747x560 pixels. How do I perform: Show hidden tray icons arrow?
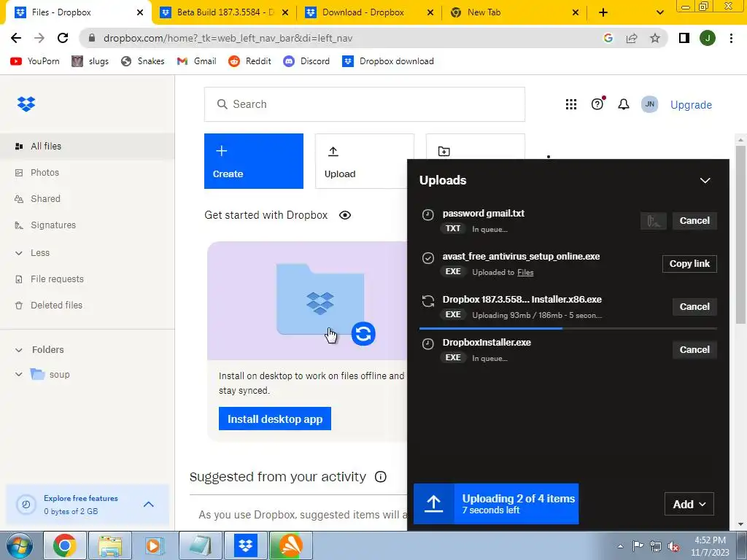tap(620, 547)
